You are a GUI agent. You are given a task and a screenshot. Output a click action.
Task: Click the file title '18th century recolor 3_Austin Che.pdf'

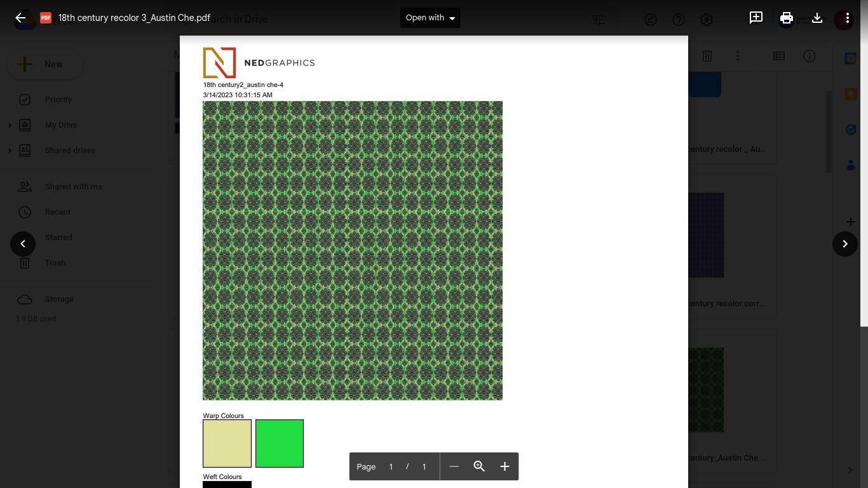(134, 18)
